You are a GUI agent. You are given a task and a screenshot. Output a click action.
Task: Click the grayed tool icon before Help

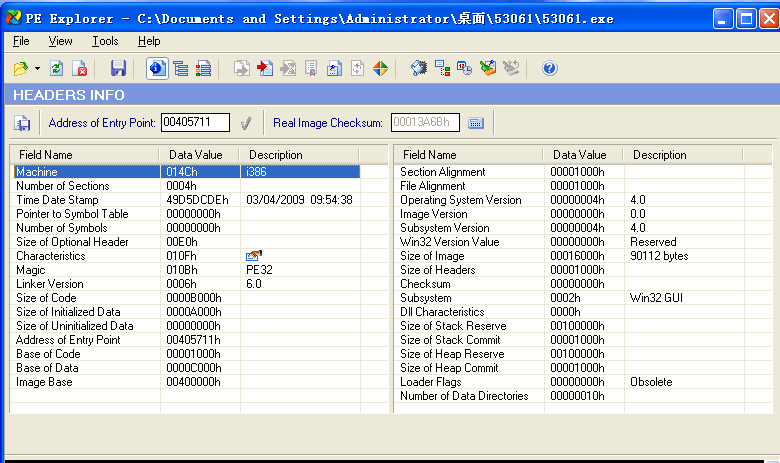click(511, 69)
